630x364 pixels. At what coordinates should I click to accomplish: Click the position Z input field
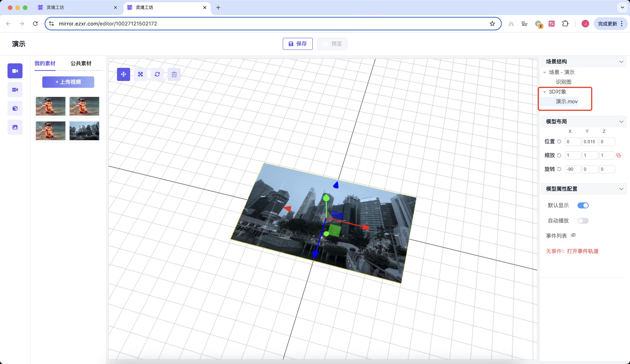point(607,142)
